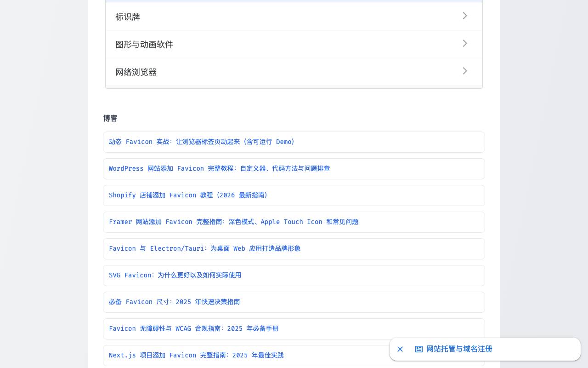Open the WordPress 网站添加 Favicon blog post
The width and height of the screenshot is (588, 368).
pos(219,168)
